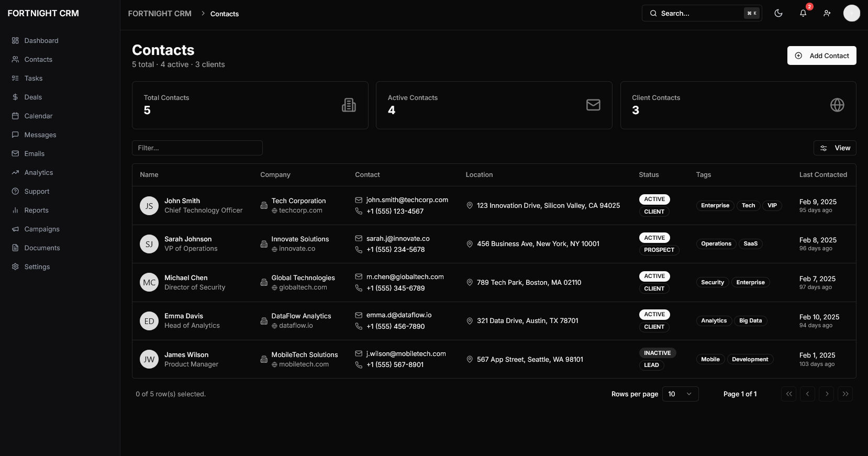
Task: Click the LEAD badge for James Wilson
Action: 651,365
